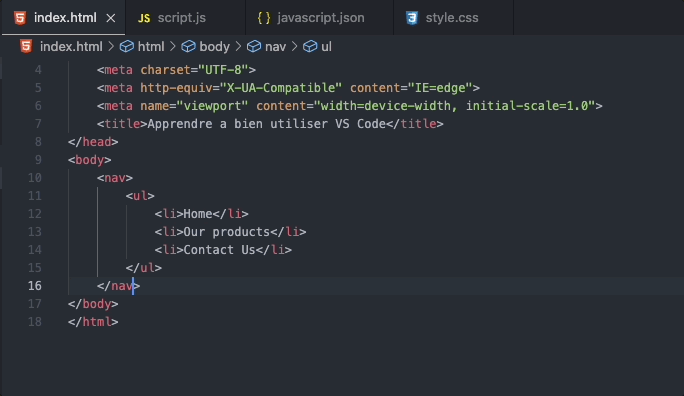Click line number 18 in the gutter
Viewport: 684px width, 396px height.
pos(35,322)
